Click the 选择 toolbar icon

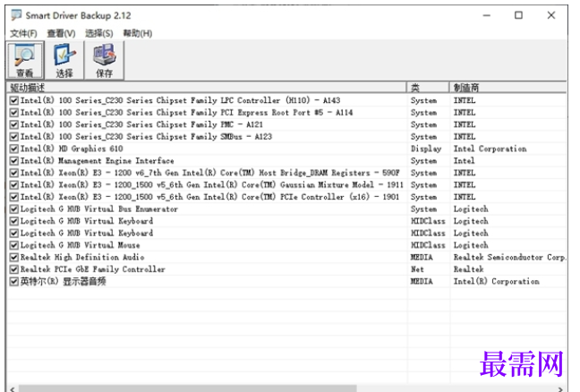64,60
